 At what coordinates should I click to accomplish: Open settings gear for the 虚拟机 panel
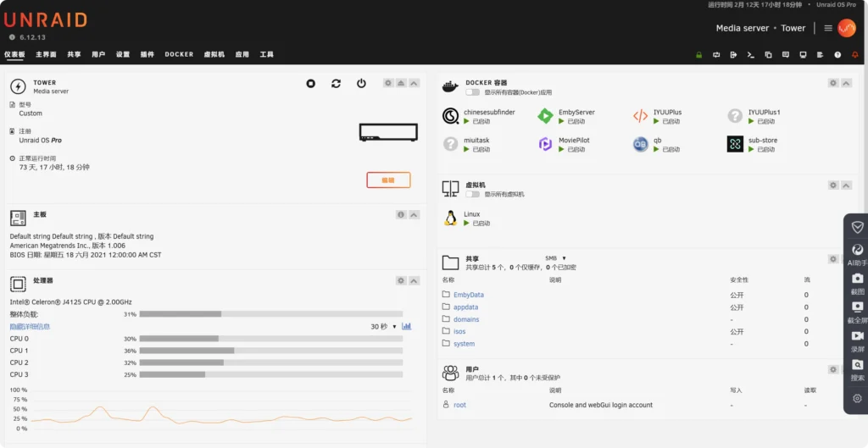point(833,185)
